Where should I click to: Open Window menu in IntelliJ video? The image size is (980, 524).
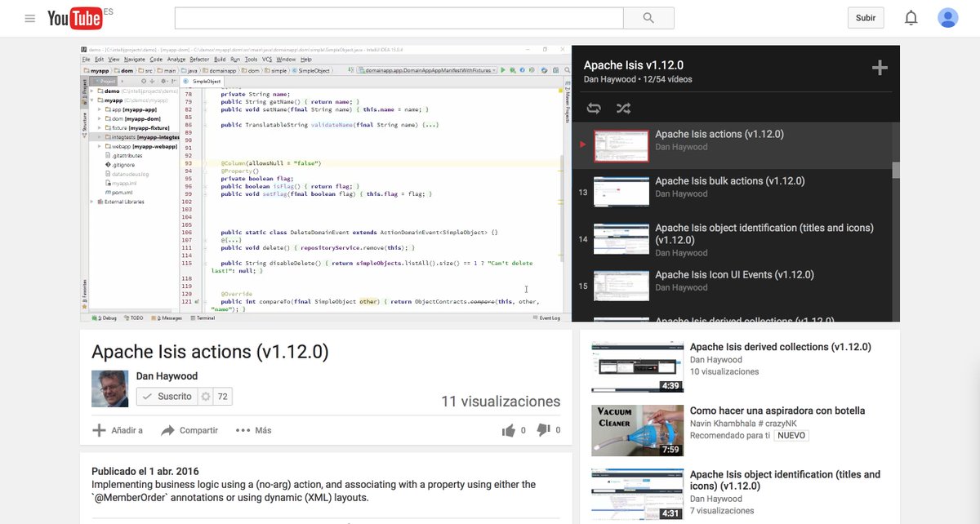coord(286,60)
